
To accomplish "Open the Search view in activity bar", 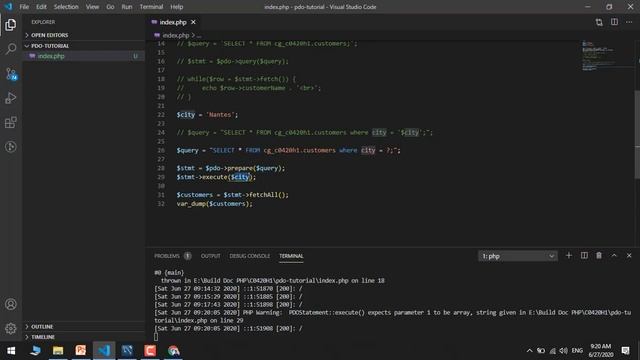I will point(11,49).
